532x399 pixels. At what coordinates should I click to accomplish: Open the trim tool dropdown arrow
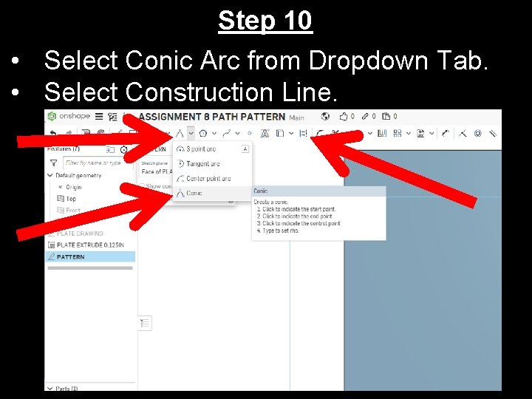370,133
